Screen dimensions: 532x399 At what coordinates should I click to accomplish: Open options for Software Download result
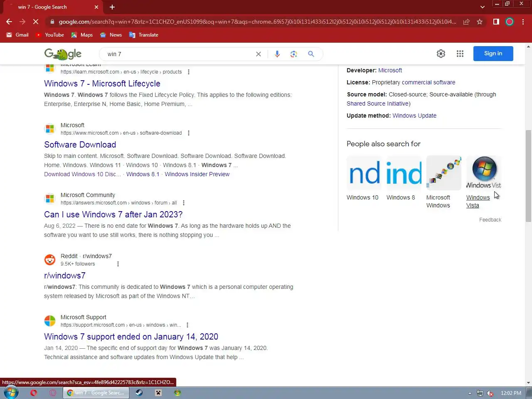point(189,133)
